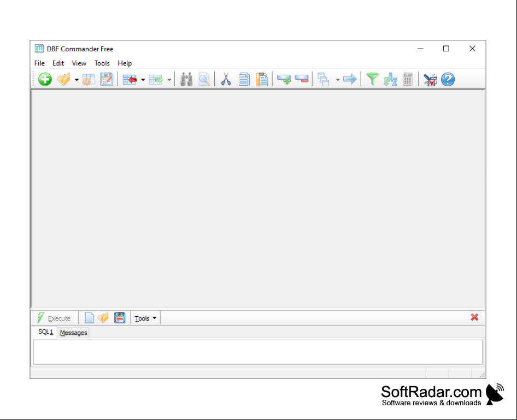Open the File menu
This screenshot has height=420, width=517.
[39, 63]
